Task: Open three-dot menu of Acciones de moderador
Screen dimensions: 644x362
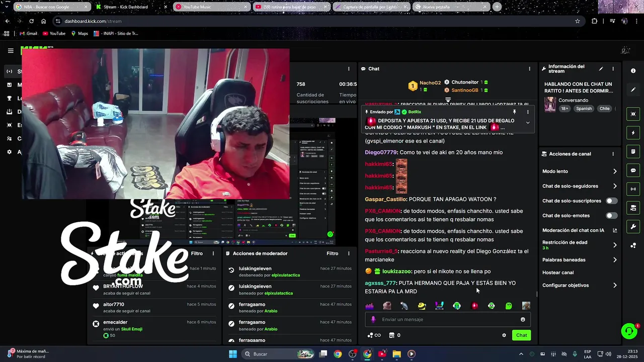Action: click(349, 253)
